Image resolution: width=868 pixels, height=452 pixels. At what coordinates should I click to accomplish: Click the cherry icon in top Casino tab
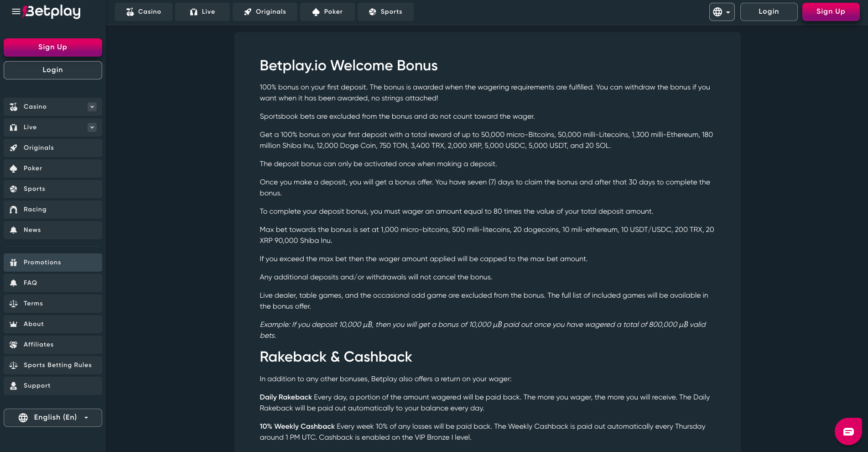click(x=130, y=12)
